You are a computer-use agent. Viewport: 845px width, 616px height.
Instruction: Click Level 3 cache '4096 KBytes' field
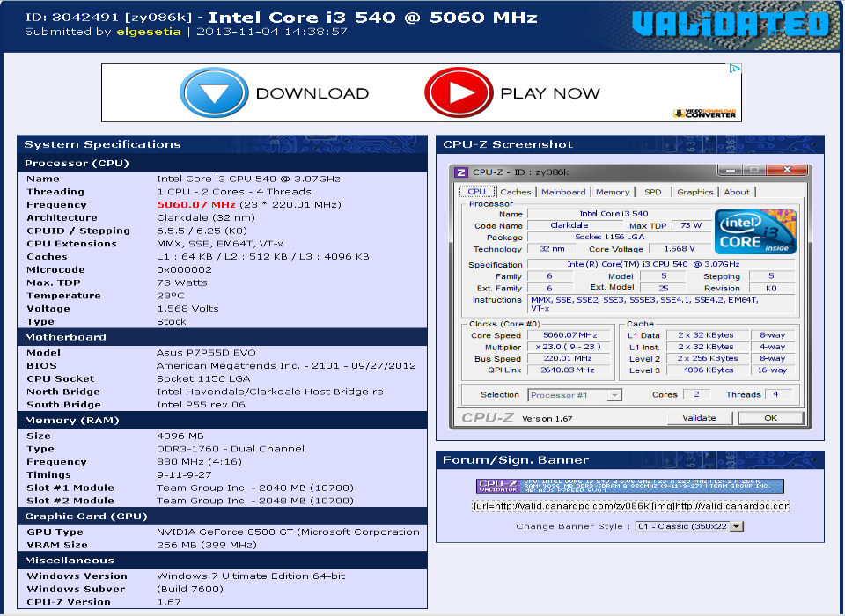click(708, 370)
